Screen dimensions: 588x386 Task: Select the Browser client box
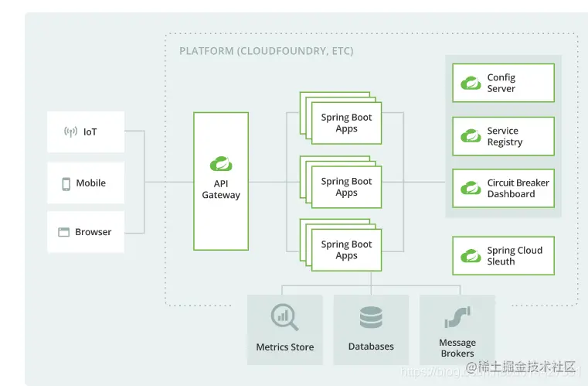point(86,231)
